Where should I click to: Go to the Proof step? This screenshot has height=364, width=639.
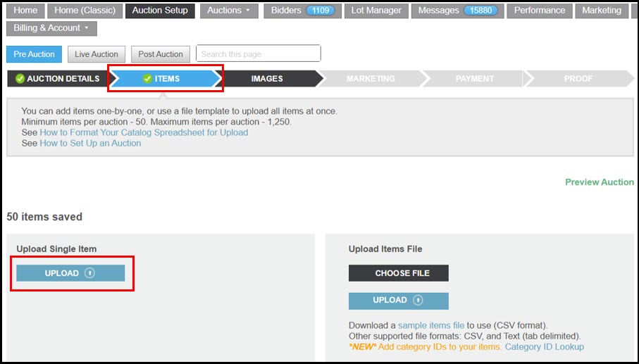pyautogui.click(x=578, y=79)
